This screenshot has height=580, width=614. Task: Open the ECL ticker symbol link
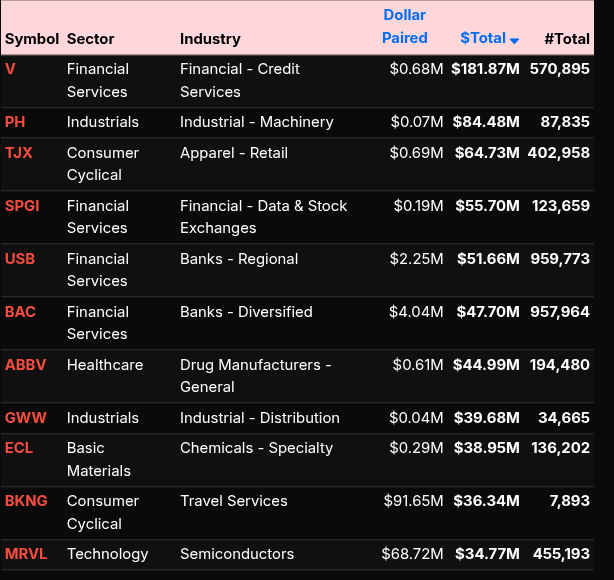[x=19, y=448]
